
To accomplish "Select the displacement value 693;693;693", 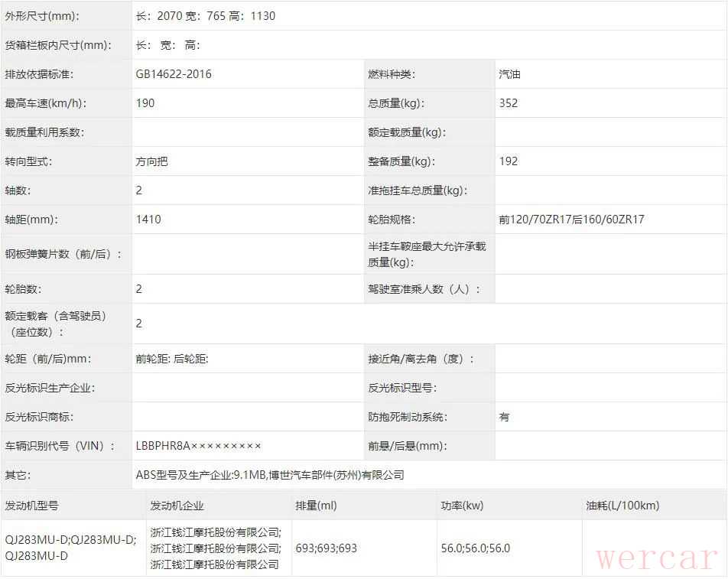I will coord(327,548).
